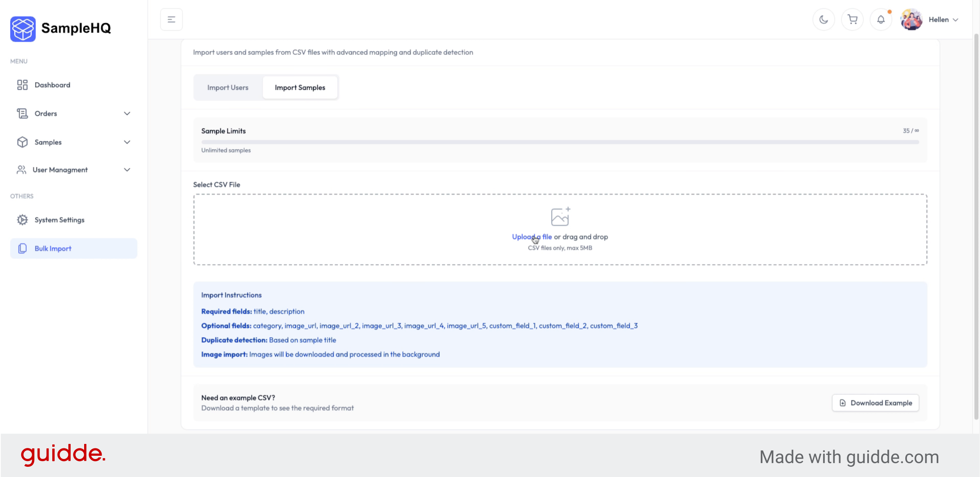Expand the Samples section
This screenshot has width=980, height=477.
127,142
